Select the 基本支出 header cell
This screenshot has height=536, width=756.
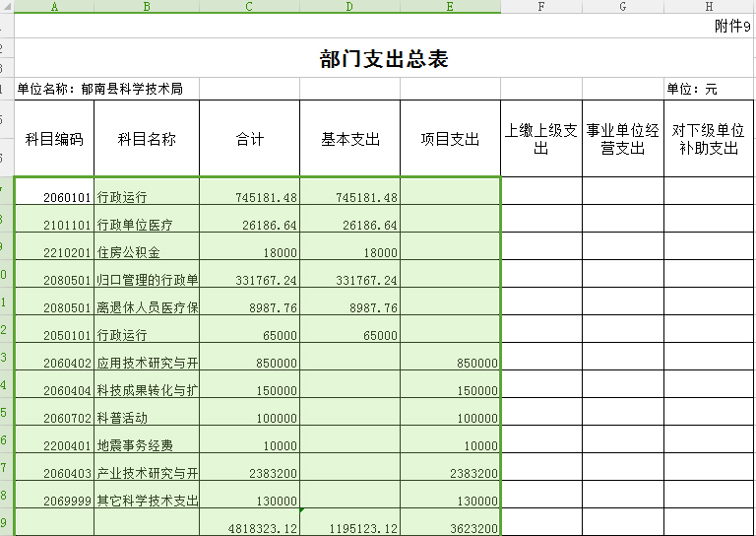(x=349, y=139)
